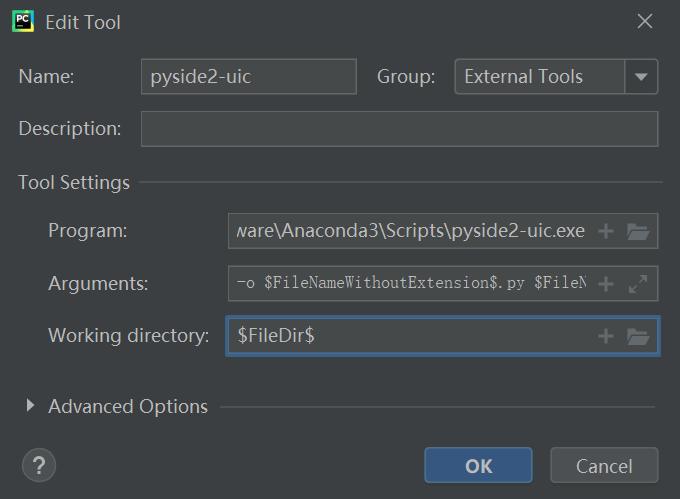This screenshot has height=499, width=680.
Task: Click the Tool Settings section label
Action: [74, 183]
